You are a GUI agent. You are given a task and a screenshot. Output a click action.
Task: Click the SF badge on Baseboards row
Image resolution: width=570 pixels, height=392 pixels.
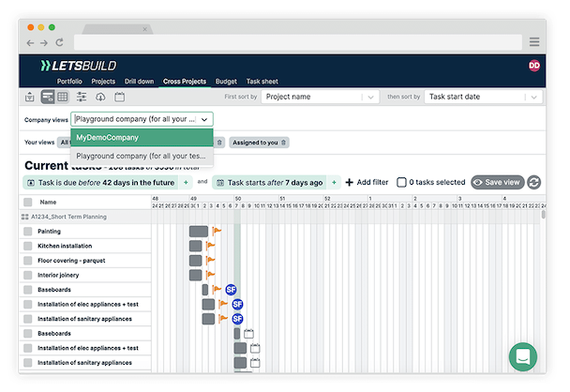231,290
